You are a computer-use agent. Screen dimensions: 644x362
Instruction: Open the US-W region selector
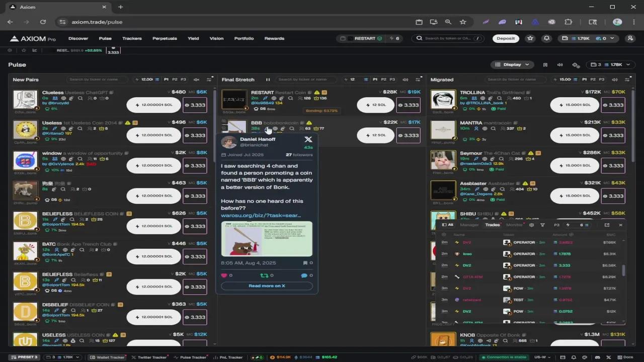542,357
